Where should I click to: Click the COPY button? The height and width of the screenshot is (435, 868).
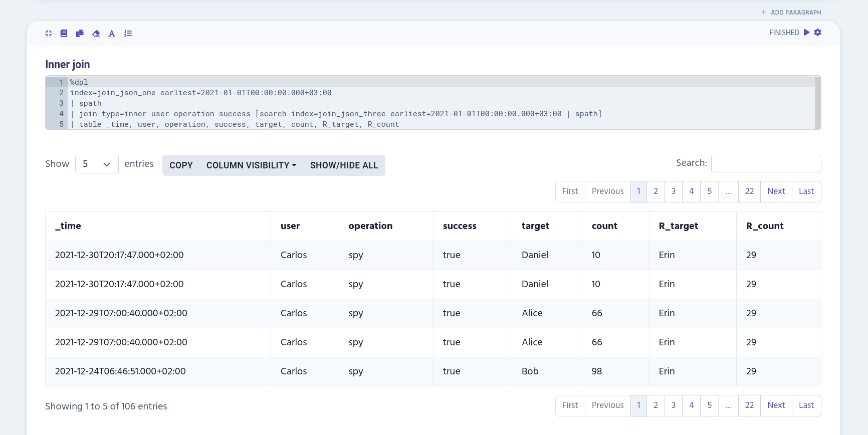click(x=181, y=165)
